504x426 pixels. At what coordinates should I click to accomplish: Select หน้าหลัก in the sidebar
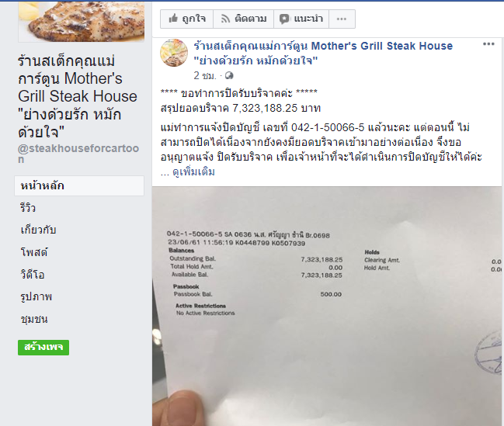[x=79, y=185]
